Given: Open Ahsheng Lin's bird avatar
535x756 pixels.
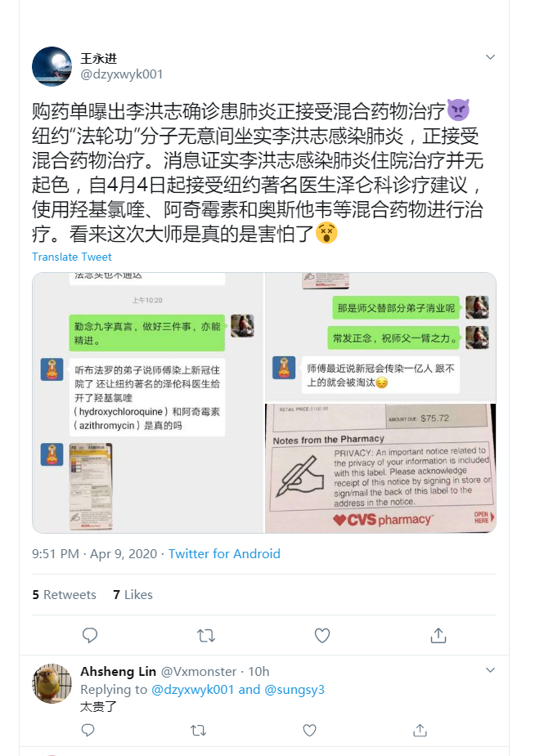Looking at the screenshot, I should 52,683.
